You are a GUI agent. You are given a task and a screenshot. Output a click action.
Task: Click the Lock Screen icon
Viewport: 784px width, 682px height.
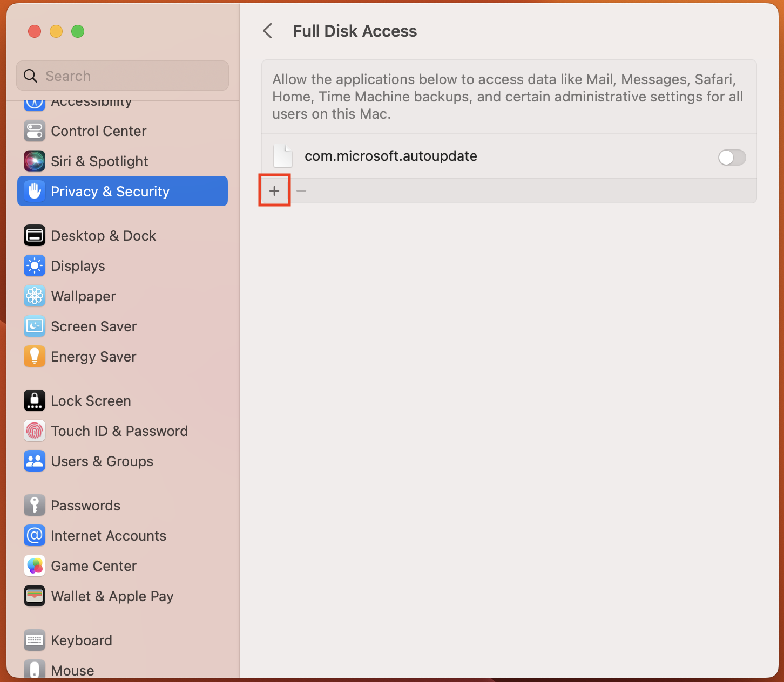pyautogui.click(x=35, y=401)
